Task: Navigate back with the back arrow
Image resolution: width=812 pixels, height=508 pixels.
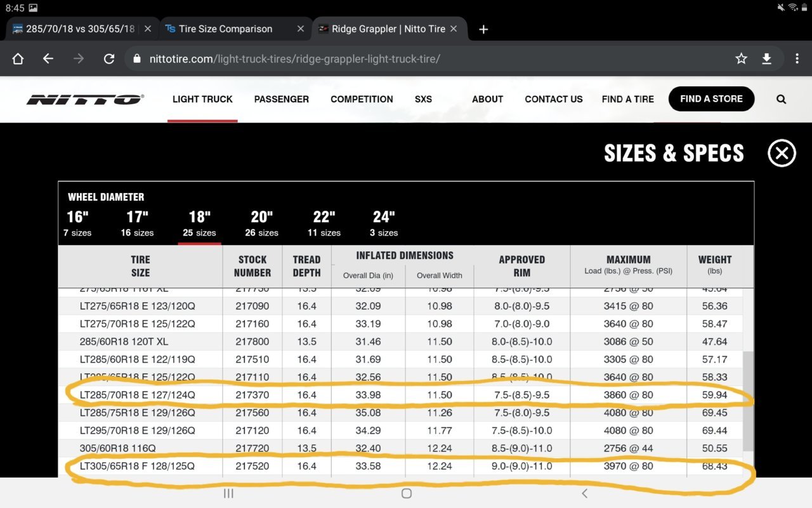Action: [48, 58]
